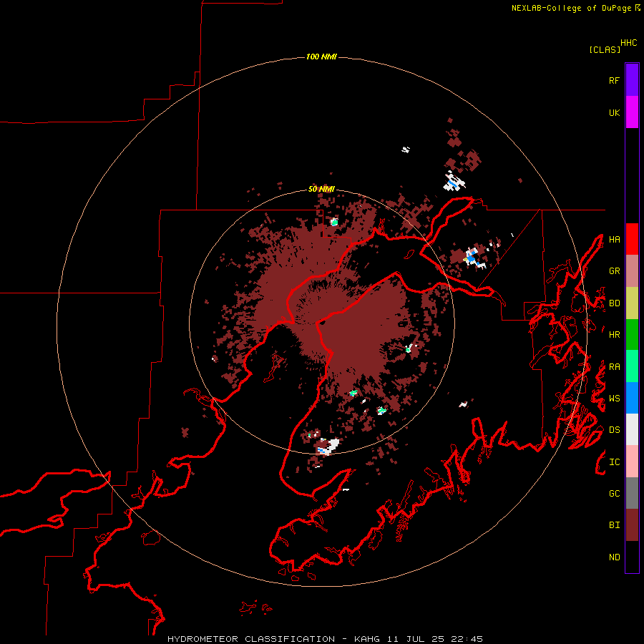The image size is (644, 644).
Task: Click the BI legend label
Action: point(614,525)
